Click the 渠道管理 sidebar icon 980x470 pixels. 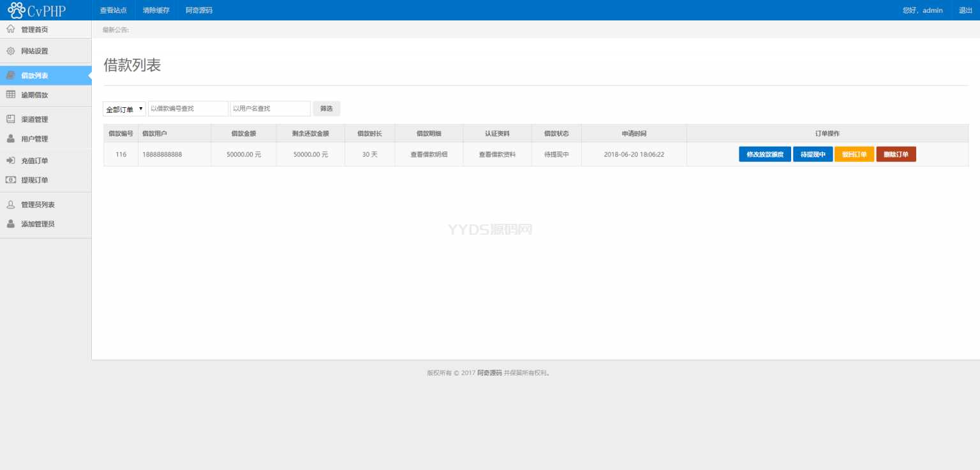click(x=10, y=119)
